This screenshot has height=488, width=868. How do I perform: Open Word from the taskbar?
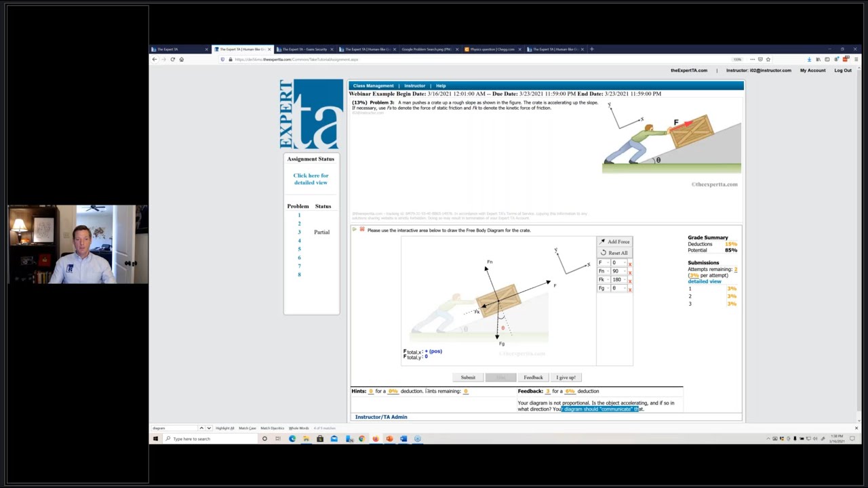pos(403,439)
